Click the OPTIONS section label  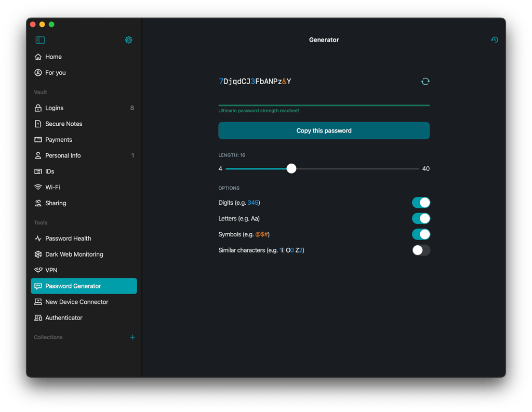229,188
